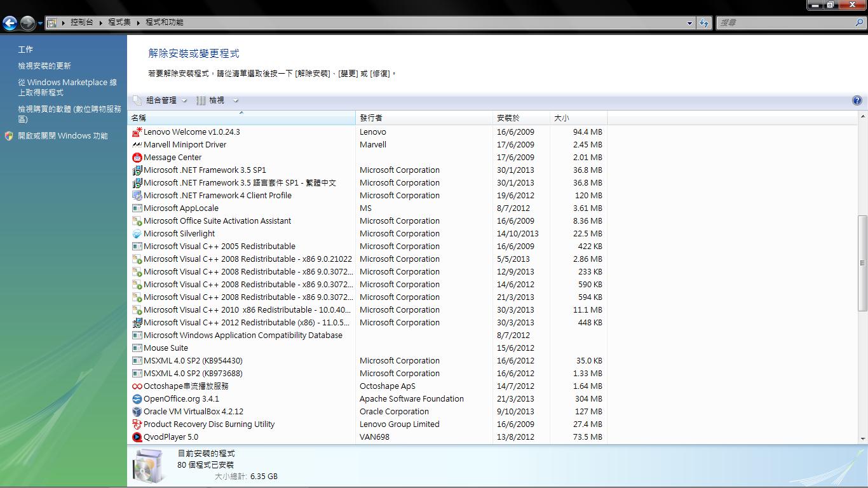The height and width of the screenshot is (488, 868).
Task: Click the OpenOffice.org 3.4.1 icon
Action: tap(137, 399)
